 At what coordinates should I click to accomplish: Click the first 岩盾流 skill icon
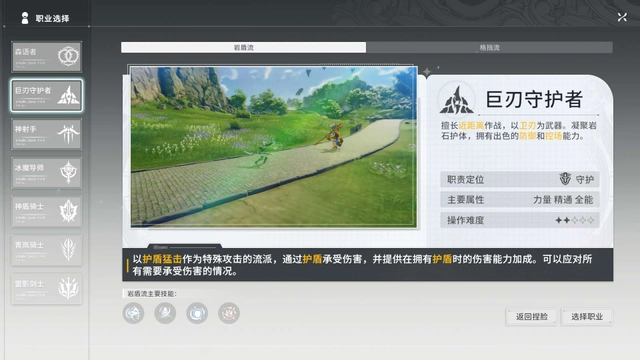(133, 313)
